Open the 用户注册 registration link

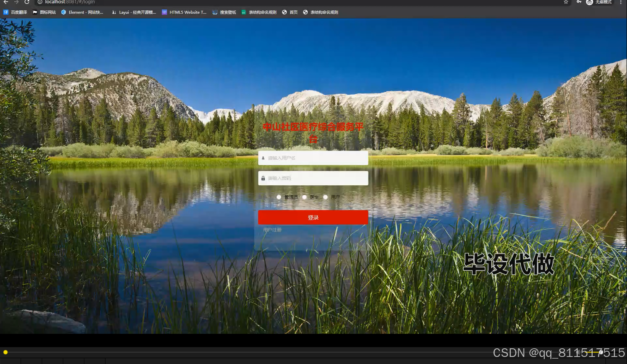point(272,230)
